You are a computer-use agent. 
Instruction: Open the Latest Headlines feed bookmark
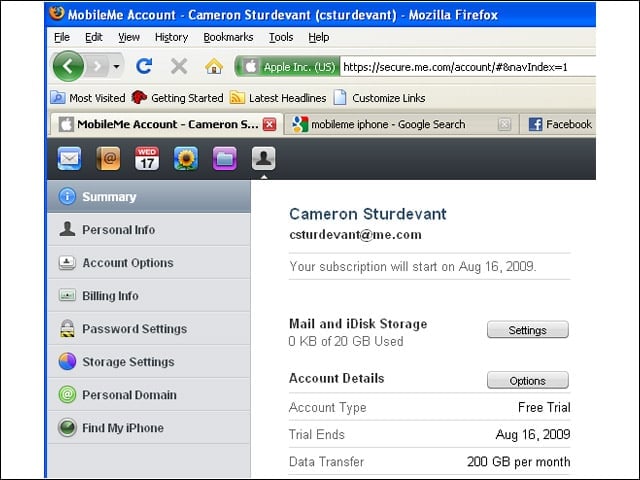click(x=278, y=98)
